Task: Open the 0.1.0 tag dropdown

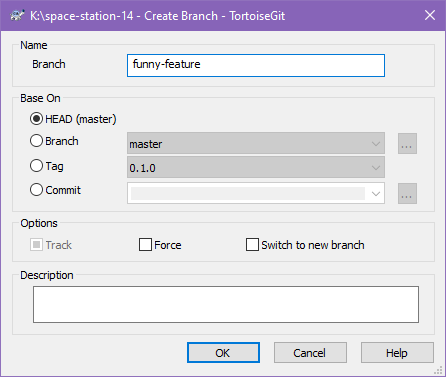Action: 256,167
